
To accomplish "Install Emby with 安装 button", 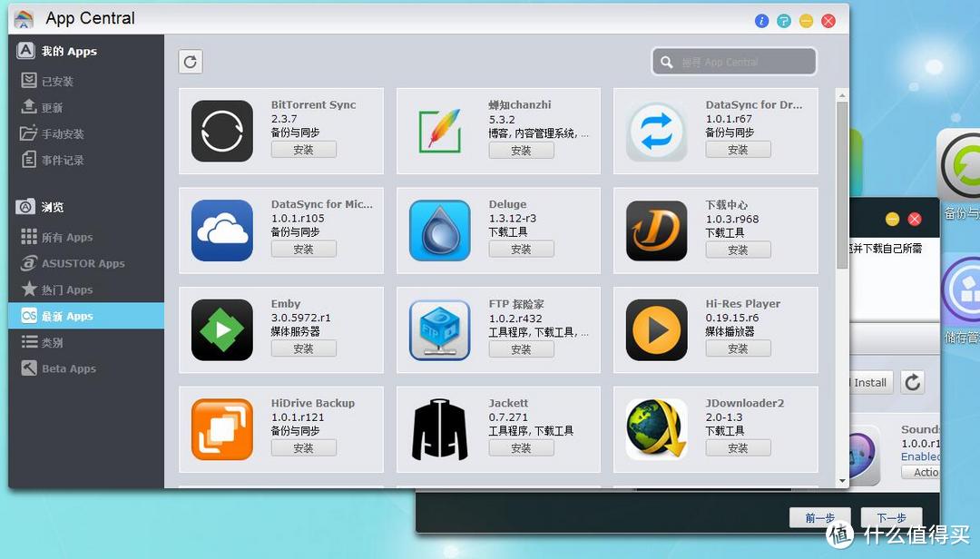I will point(304,348).
